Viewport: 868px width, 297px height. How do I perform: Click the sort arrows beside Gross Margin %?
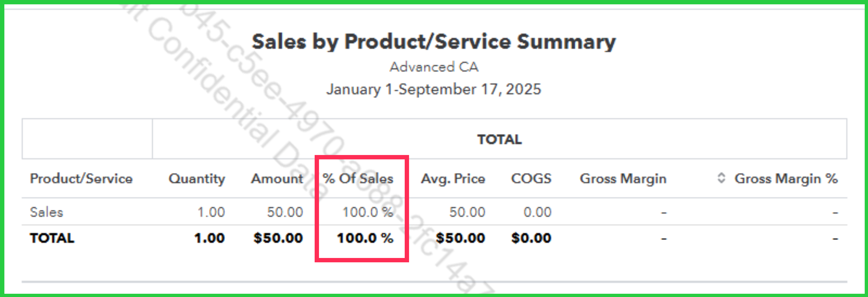[x=721, y=178]
